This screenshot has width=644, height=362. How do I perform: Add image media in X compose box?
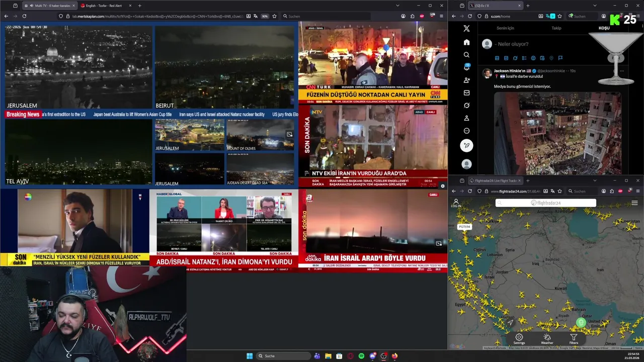point(497,58)
